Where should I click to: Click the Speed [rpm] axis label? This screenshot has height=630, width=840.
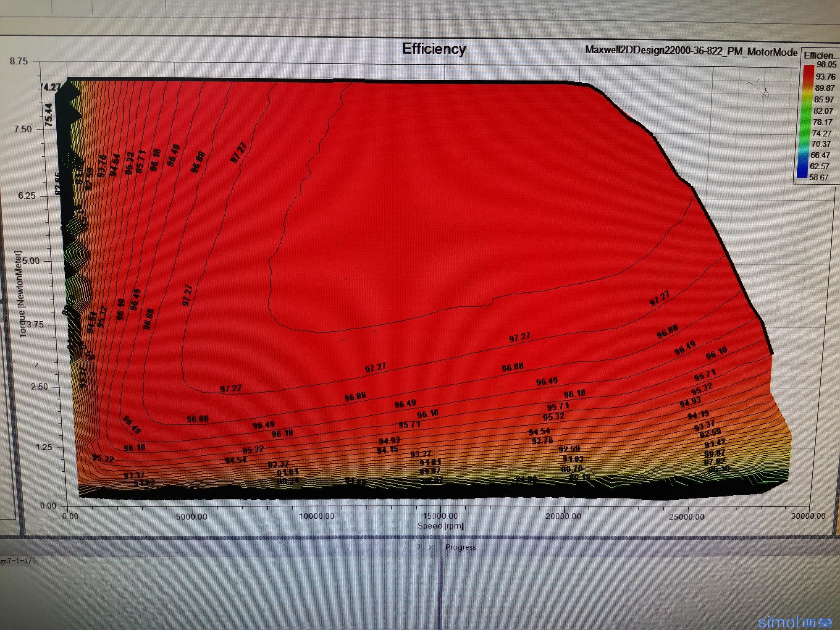pyautogui.click(x=440, y=525)
